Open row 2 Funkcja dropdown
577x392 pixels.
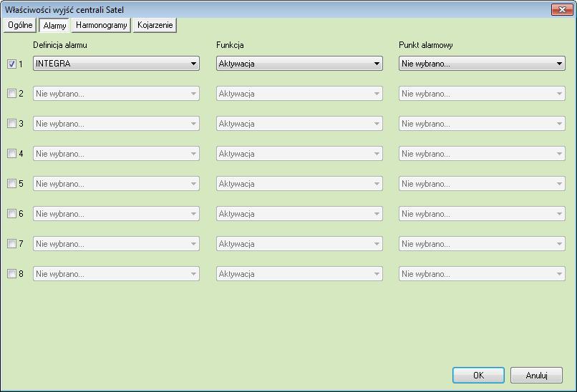pyautogui.click(x=299, y=94)
